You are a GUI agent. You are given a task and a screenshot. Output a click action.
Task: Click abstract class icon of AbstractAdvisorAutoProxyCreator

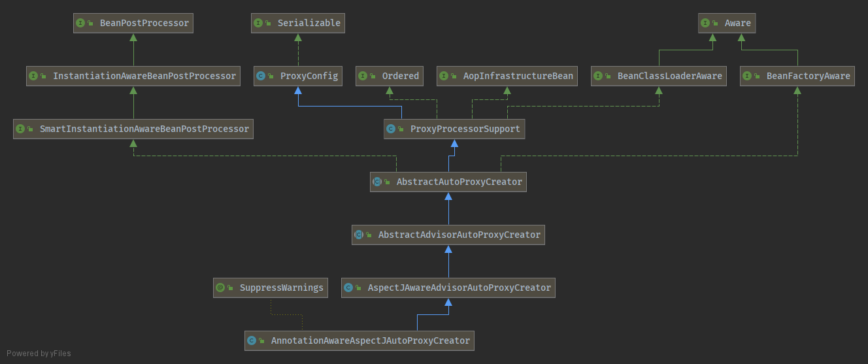point(359,235)
